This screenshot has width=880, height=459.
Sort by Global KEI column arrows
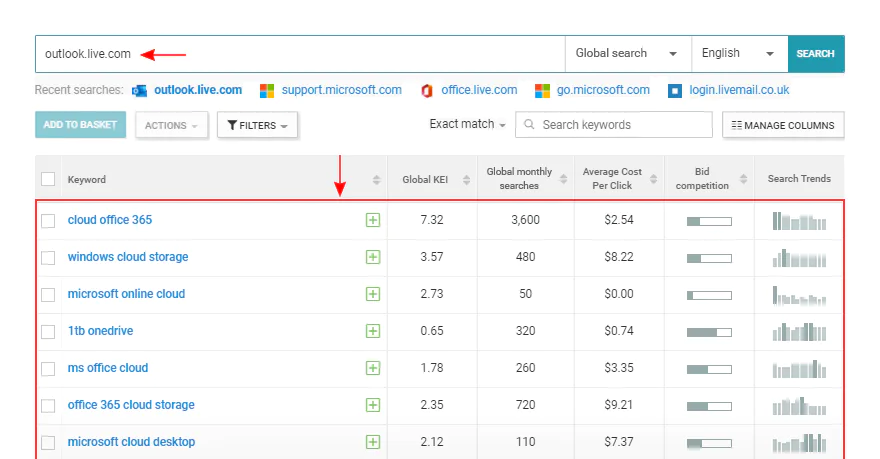point(466,180)
